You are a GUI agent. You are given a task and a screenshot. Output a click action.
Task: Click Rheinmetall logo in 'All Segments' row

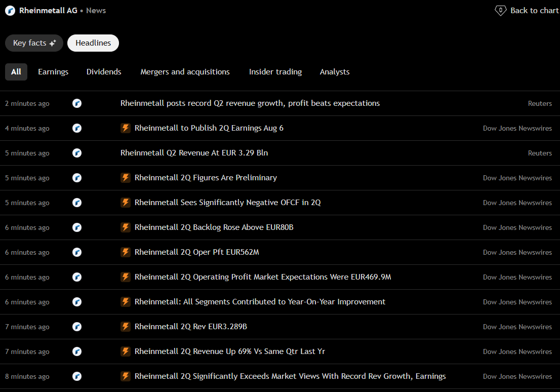click(77, 302)
